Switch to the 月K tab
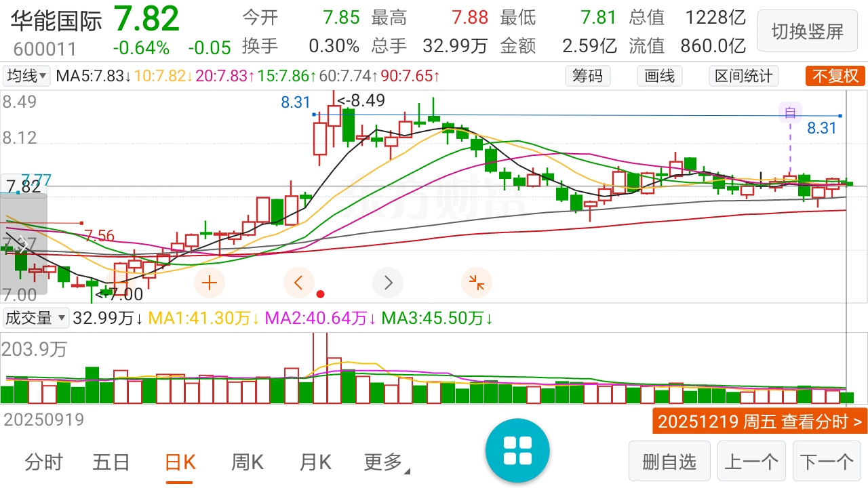The image size is (868, 488). coord(315,463)
